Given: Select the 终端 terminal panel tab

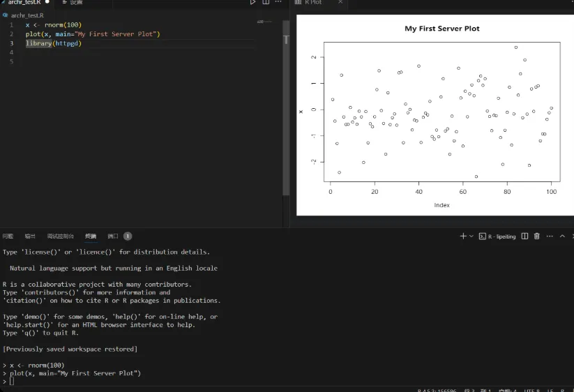Looking at the screenshot, I should point(91,236).
